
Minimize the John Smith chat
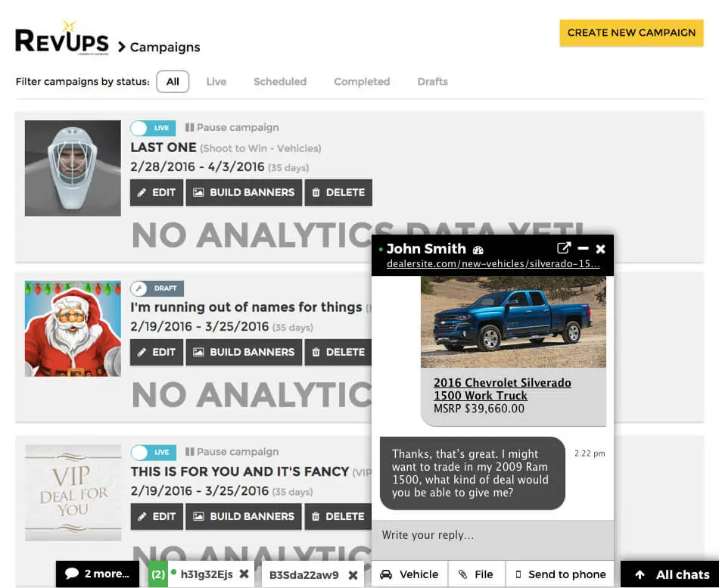tap(583, 248)
